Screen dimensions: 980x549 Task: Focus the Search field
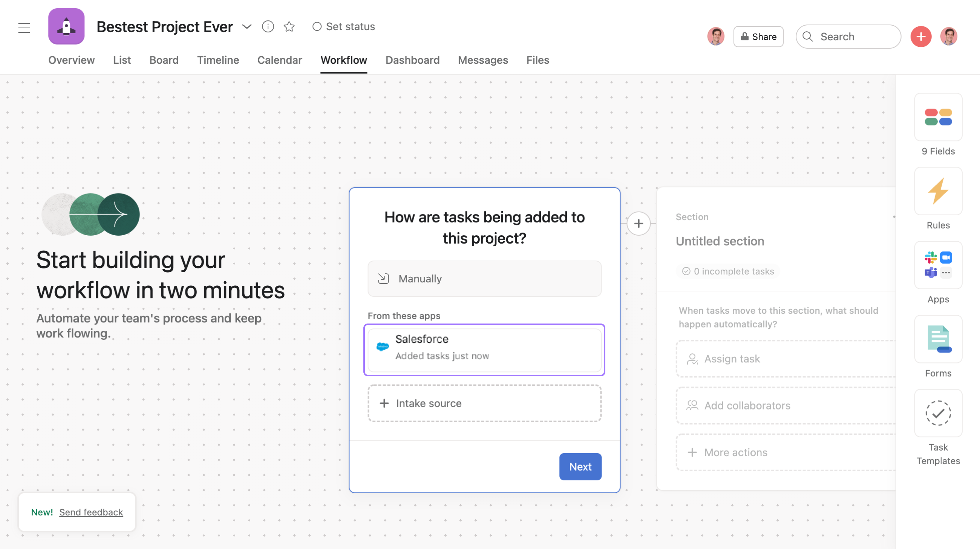click(848, 37)
